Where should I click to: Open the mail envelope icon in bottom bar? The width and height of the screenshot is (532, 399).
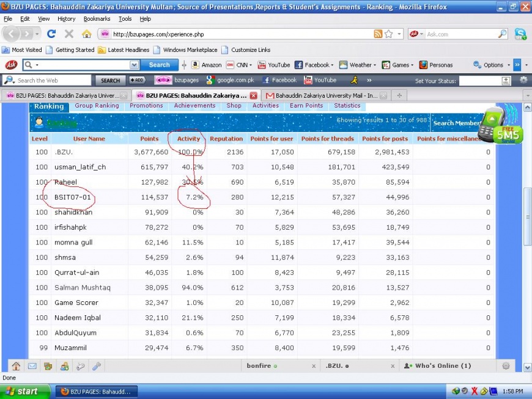pyautogui.click(x=32, y=366)
